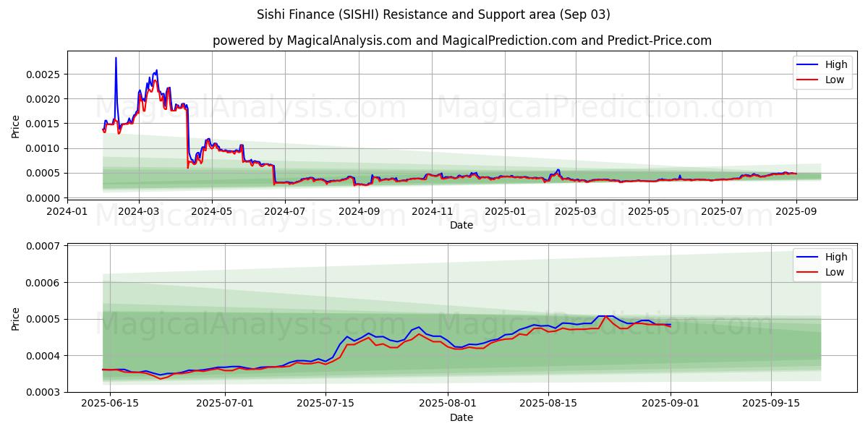868x434 pixels.
Task: Click the '2025-08-15' date tick
Action: (548, 404)
